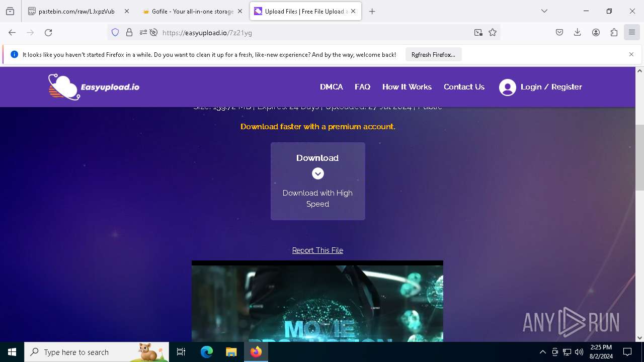
Task: Open the Downloads panel icon
Action: click(578, 33)
